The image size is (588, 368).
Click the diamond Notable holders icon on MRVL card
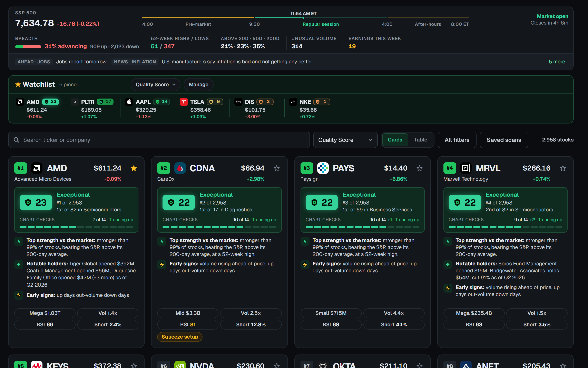(x=448, y=264)
